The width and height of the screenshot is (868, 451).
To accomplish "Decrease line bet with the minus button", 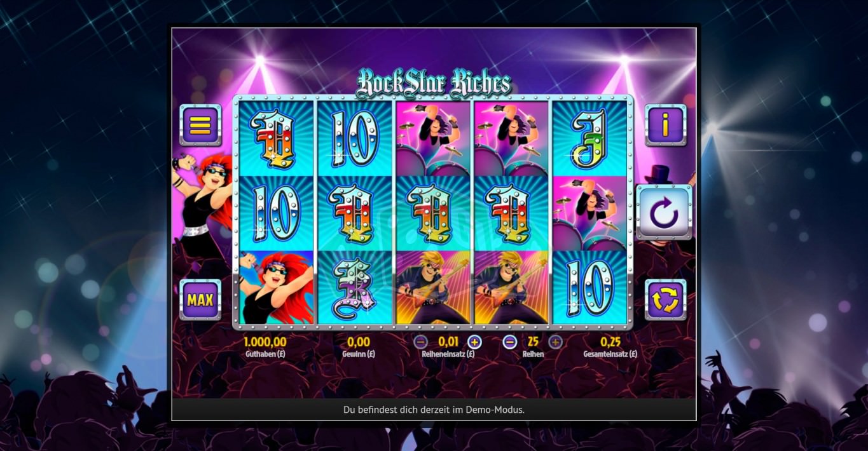I will click(420, 342).
